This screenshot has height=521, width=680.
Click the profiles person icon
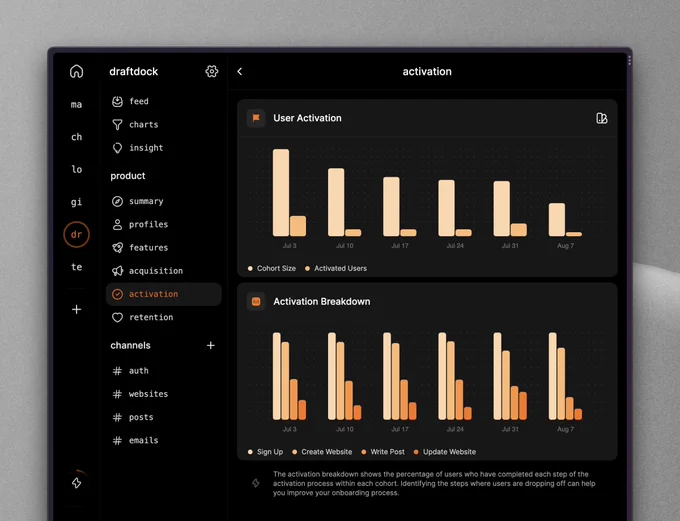tap(117, 224)
